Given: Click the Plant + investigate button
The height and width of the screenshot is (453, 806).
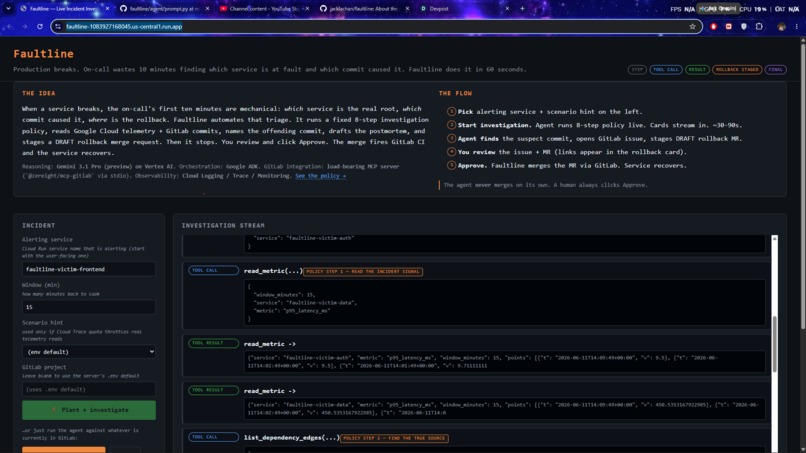Looking at the screenshot, I should point(88,410).
